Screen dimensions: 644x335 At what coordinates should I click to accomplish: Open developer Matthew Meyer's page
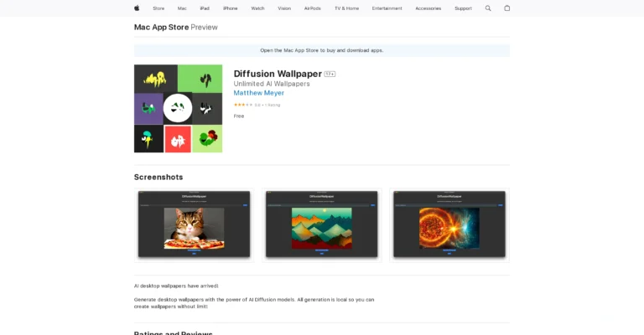(x=258, y=93)
